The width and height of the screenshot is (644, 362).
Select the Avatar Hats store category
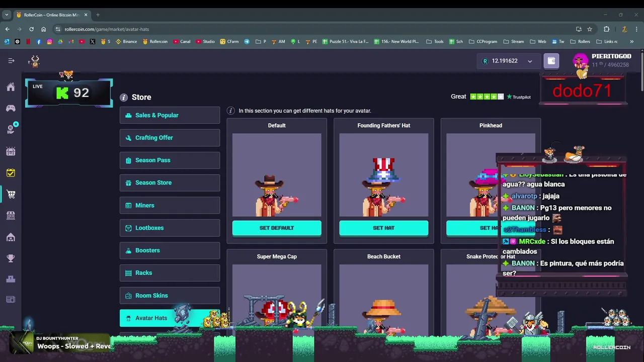pos(170,318)
